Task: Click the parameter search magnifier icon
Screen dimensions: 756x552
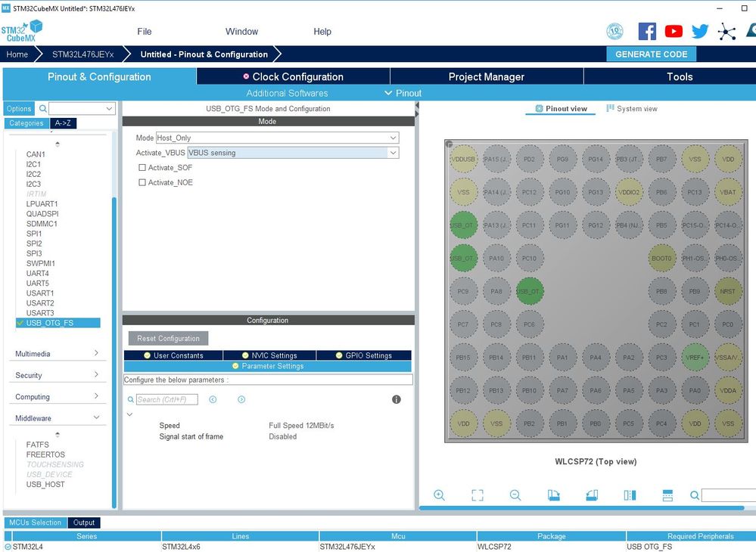Action: (x=131, y=399)
